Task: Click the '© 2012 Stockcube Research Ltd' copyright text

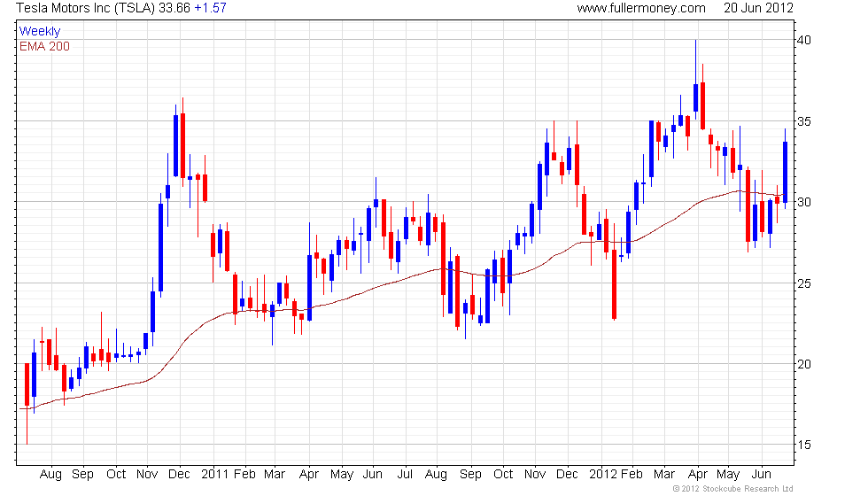Action: 733,489
